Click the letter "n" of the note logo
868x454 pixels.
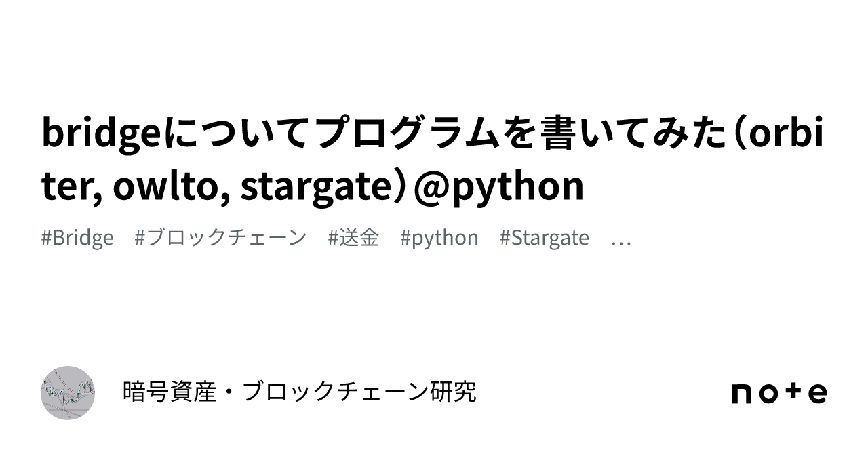[743, 394]
